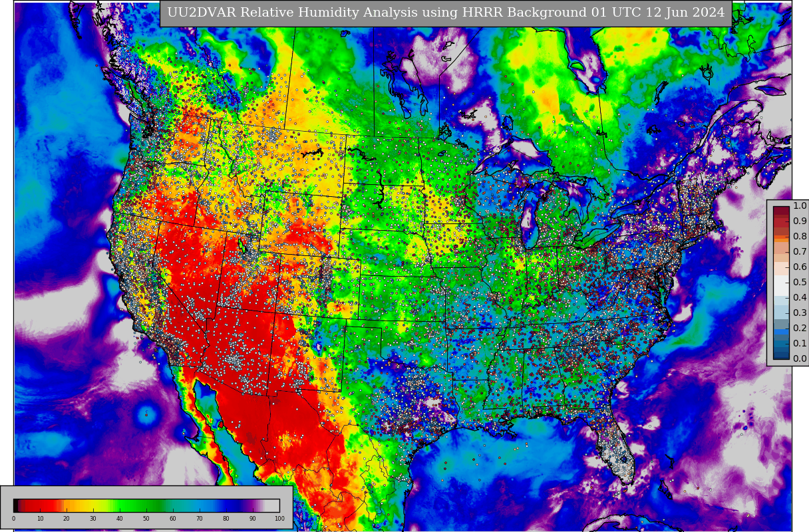Click the '70' label on humidity colorbar
The width and height of the screenshot is (809, 532).
200,519
